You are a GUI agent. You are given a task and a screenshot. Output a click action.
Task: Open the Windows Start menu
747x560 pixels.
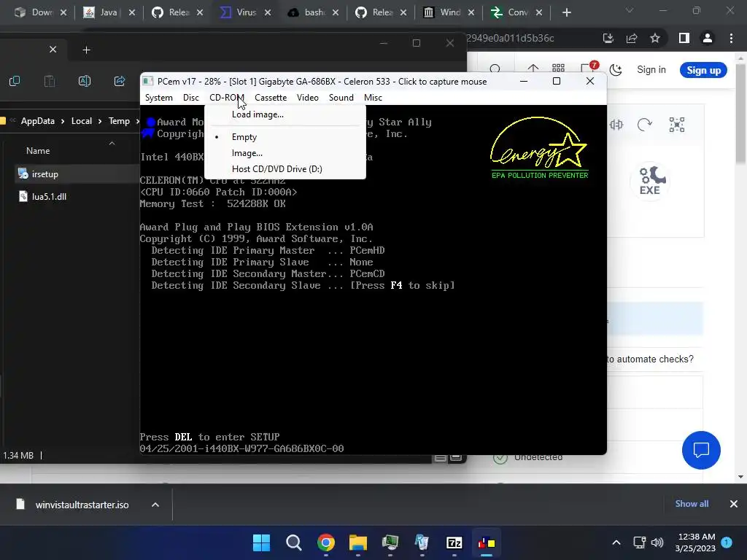pyautogui.click(x=262, y=542)
